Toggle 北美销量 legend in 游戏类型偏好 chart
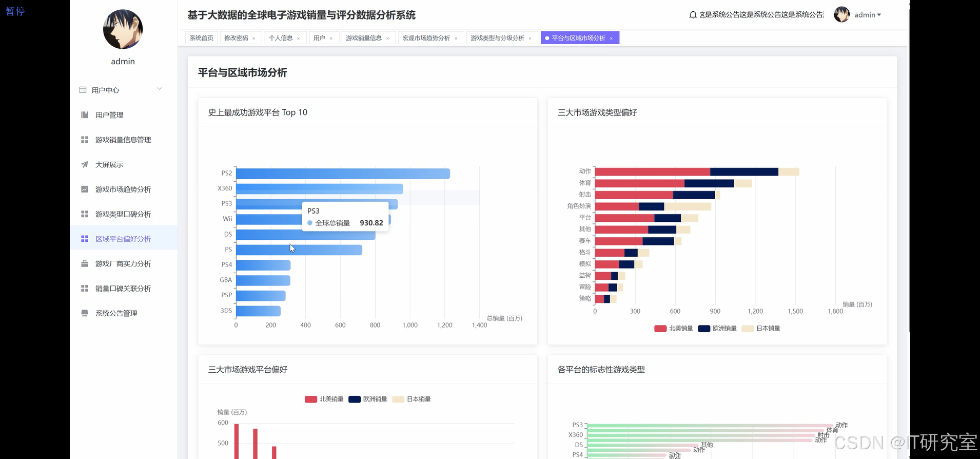This screenshot has height=459, width=980. 673,329
